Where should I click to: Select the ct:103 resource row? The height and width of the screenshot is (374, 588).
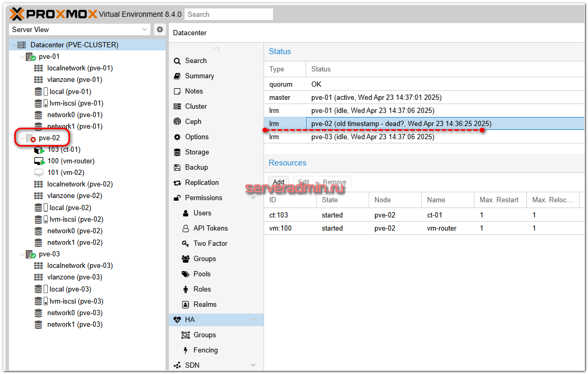click(424, 215)
